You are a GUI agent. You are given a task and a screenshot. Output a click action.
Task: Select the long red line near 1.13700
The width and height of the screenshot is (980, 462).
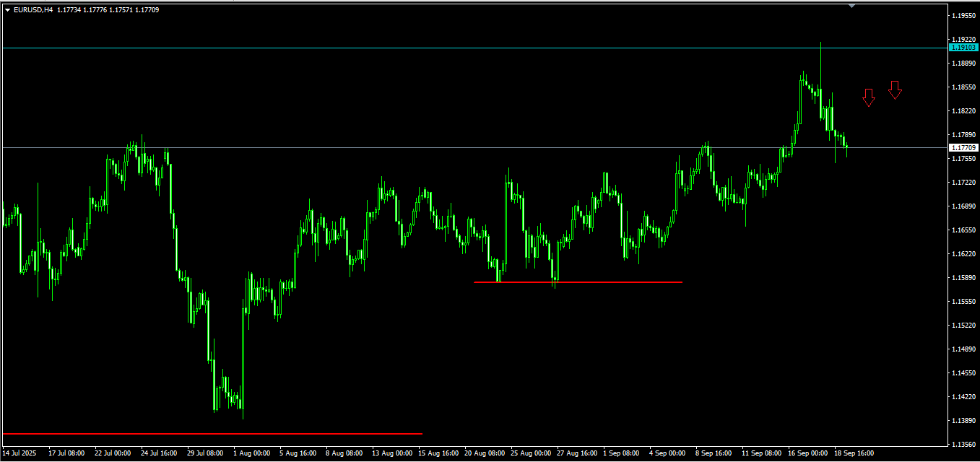click(212, 433)
